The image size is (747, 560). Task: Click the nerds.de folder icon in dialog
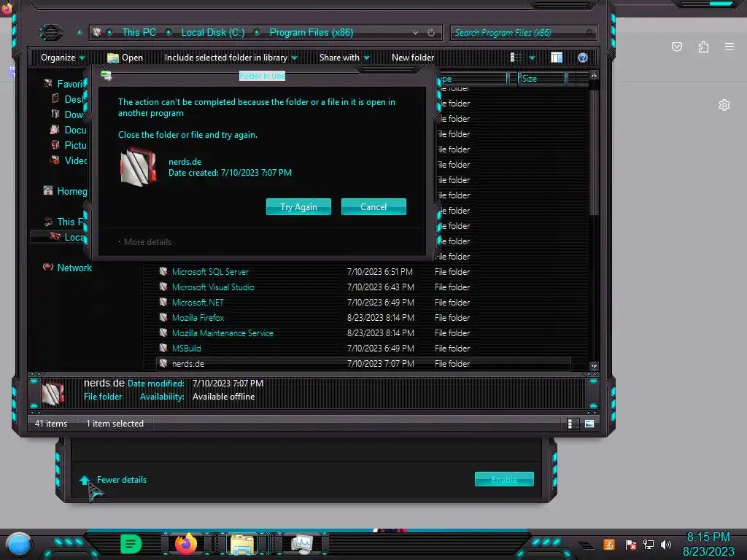point(138,167)
